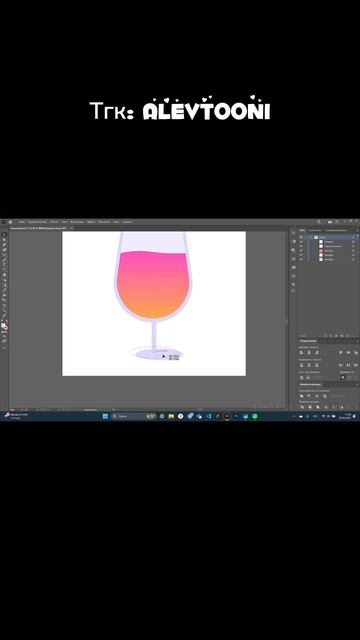Click the distribute spacing value field

(x=318, y=378)
